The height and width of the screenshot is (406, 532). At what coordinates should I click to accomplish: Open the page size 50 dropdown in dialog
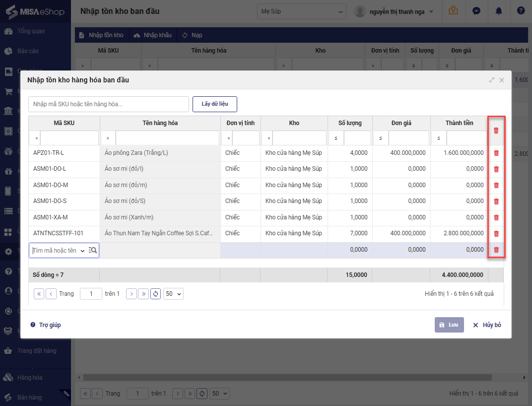(173, 294)
